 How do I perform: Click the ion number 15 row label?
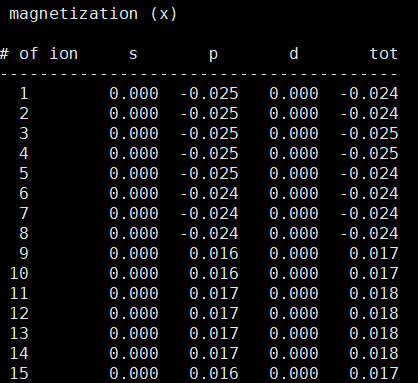(19, 373)
